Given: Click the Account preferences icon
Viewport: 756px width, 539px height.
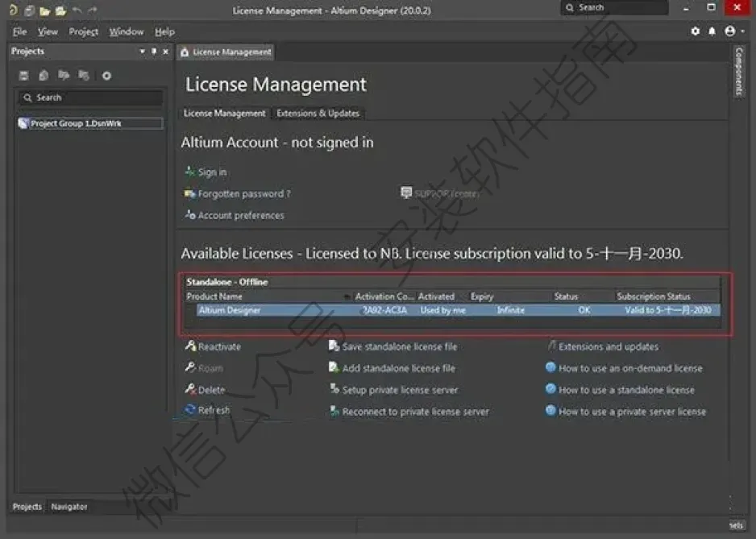Looking at the screenshot, I should click(190, 214).
